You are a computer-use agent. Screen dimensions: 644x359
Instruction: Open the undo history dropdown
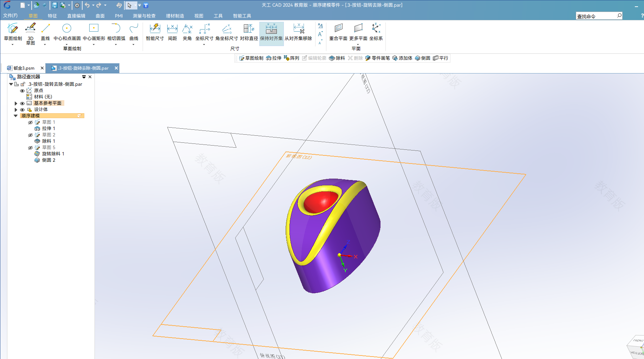tap(93, 5)
